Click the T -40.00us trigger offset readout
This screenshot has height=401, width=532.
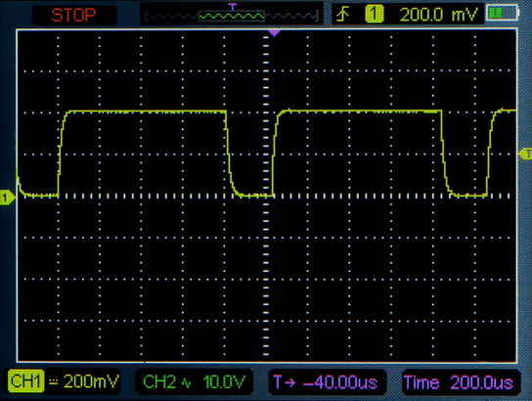pos(326,382)
